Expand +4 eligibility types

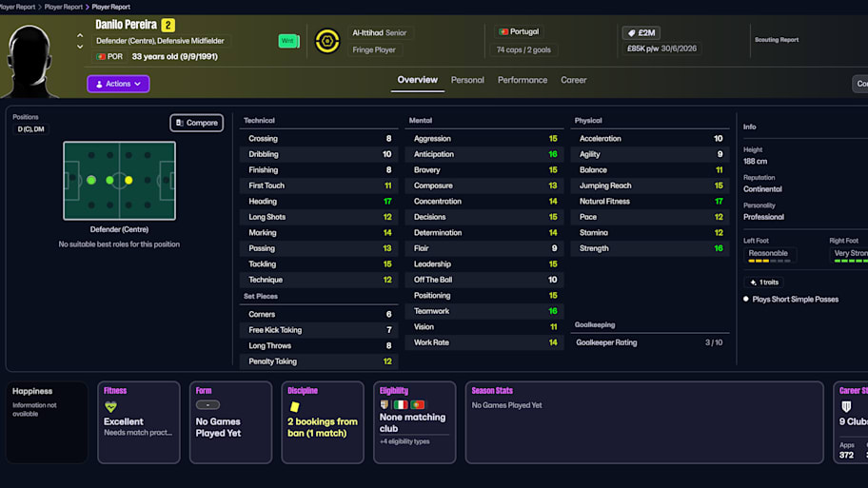coord(404,441)
